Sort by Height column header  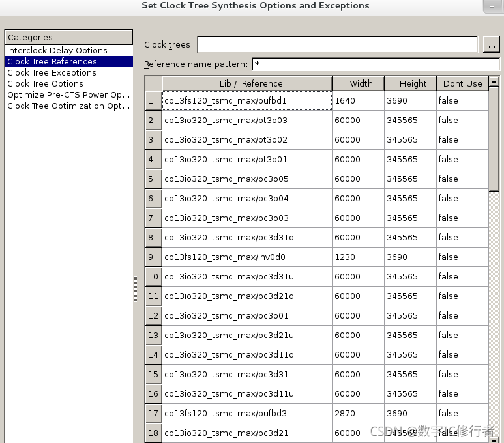pos(410,83)
